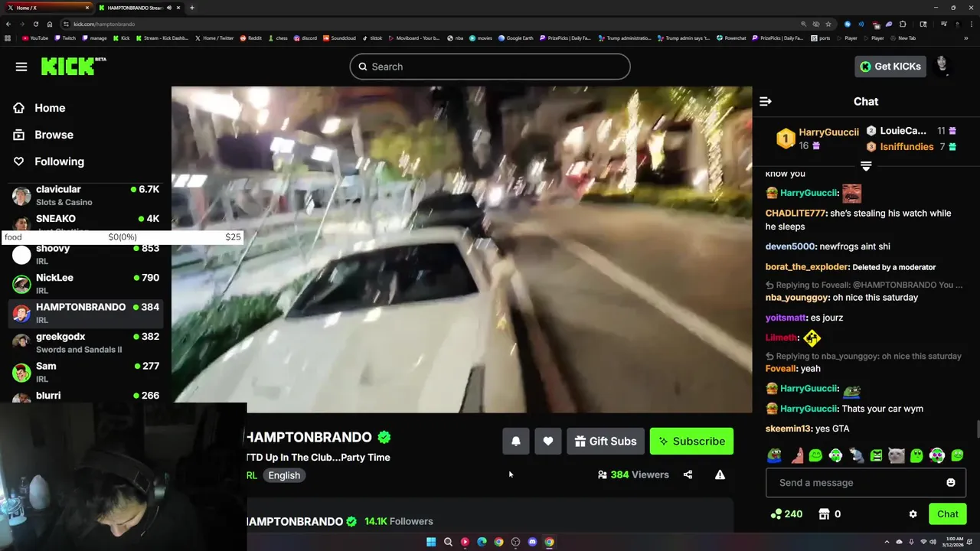Open greekgodx's channel in sidebar
This screenshot has height=551, width=980.
(86, 343)
